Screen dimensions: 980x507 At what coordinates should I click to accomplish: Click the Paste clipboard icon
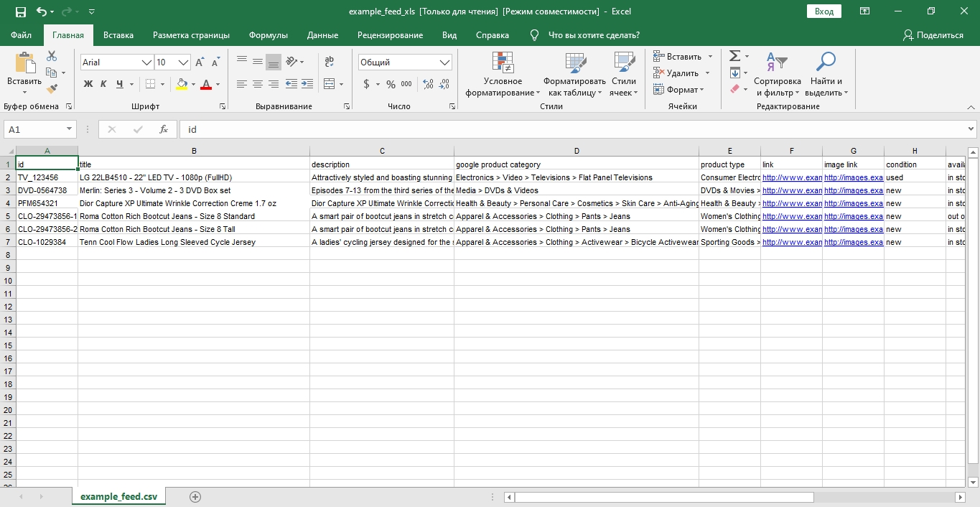(24, 64)
